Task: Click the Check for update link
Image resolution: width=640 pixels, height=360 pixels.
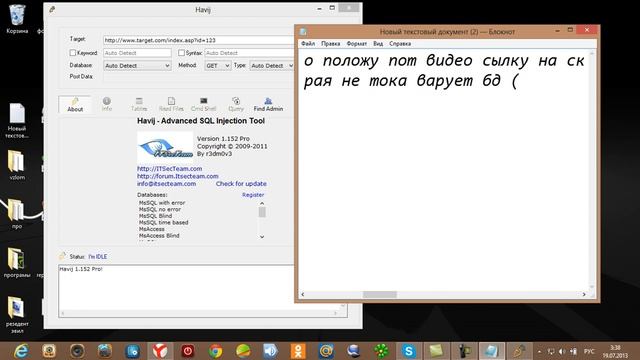Action: coord(241,184)
